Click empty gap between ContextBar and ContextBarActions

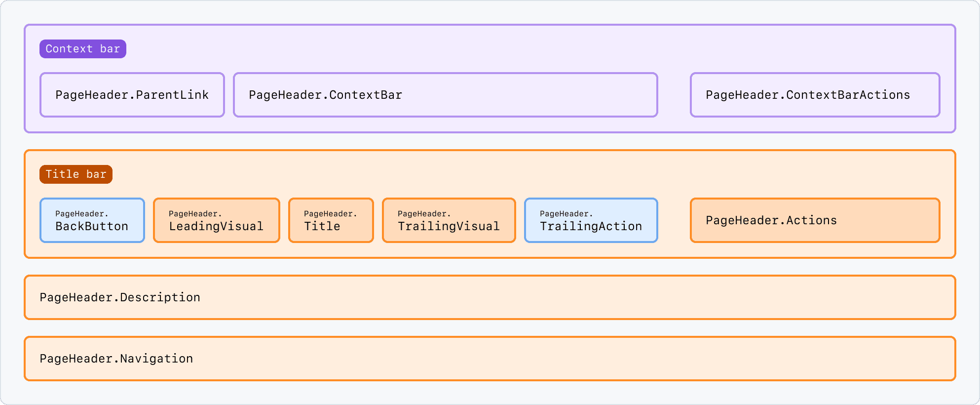tap(674, 95)
